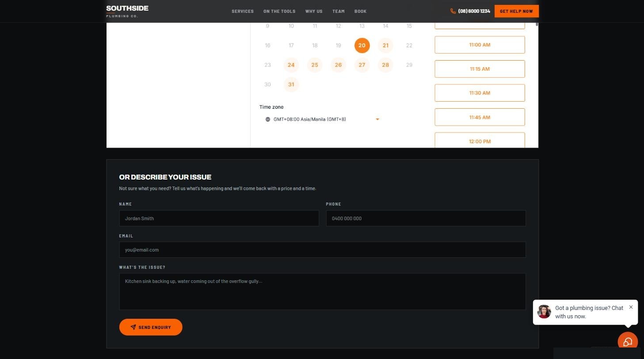Click the chat agent avatar photo
The width and height of the screenshot is (644, 359).
[x=544, y=312]
